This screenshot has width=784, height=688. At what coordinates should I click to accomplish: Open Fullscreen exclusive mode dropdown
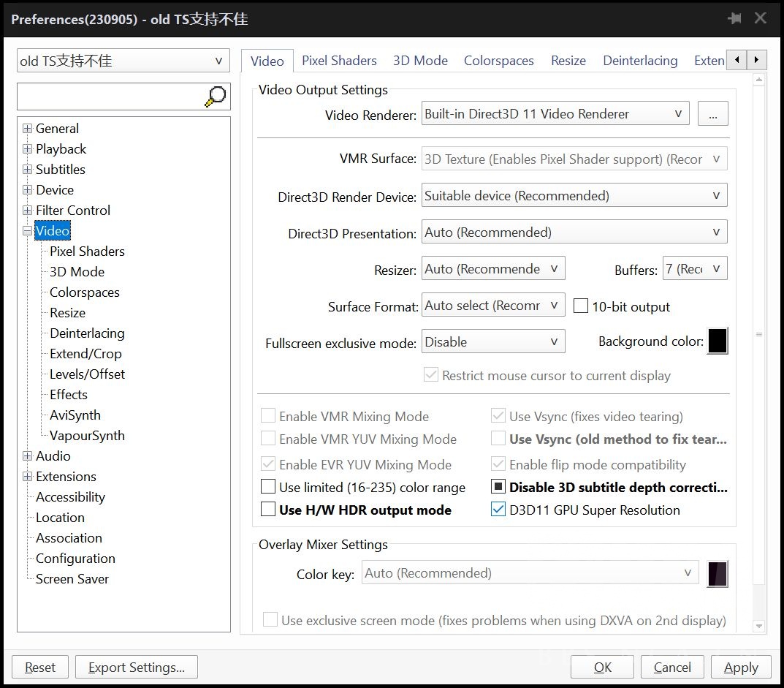coord(494,341)
